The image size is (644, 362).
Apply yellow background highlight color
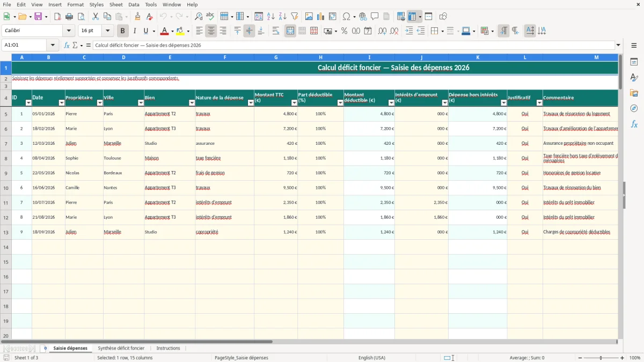click(180, 31)
